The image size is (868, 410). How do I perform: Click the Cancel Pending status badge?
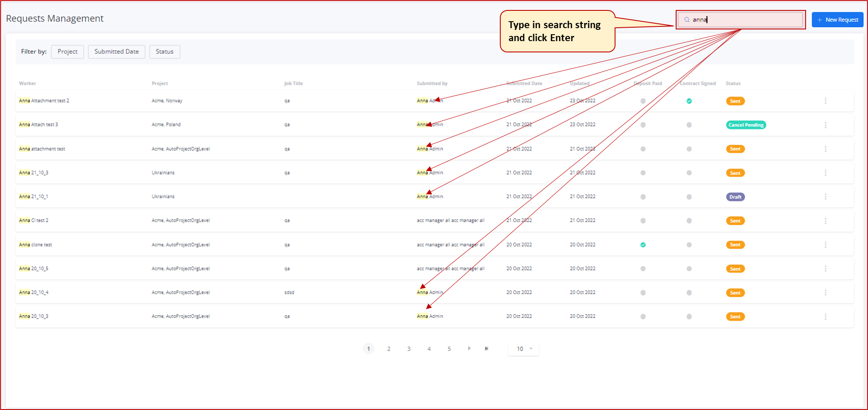coord(745,125)
